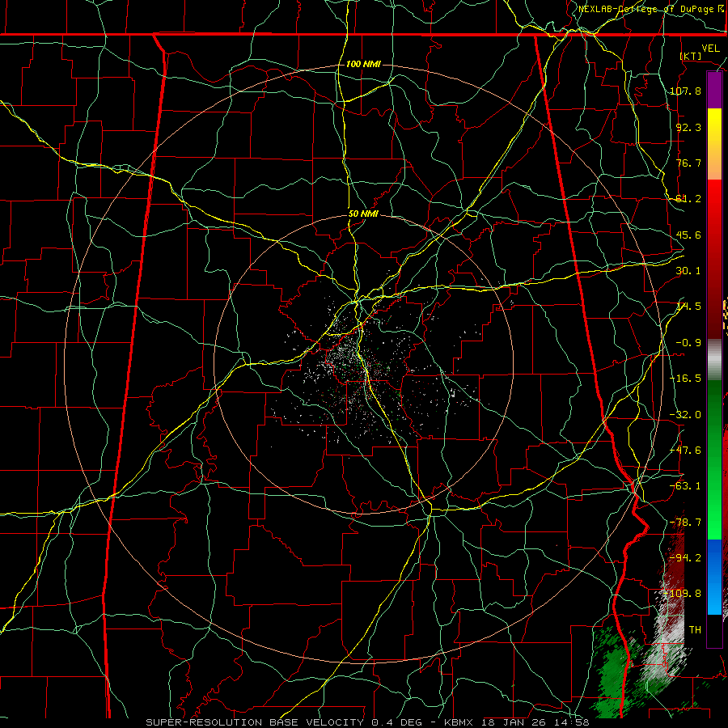The height and width of the screenshot is (728, 728).
Task: Select the -94.2 velocity scale value
Action: pyautogui.click(x=686, y=557)
